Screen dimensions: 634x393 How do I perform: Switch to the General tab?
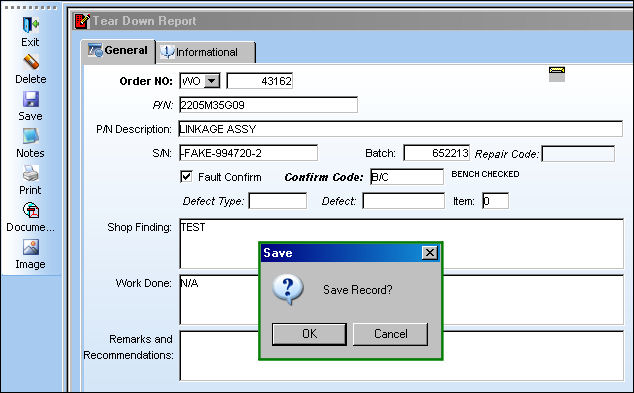[118, 51]
